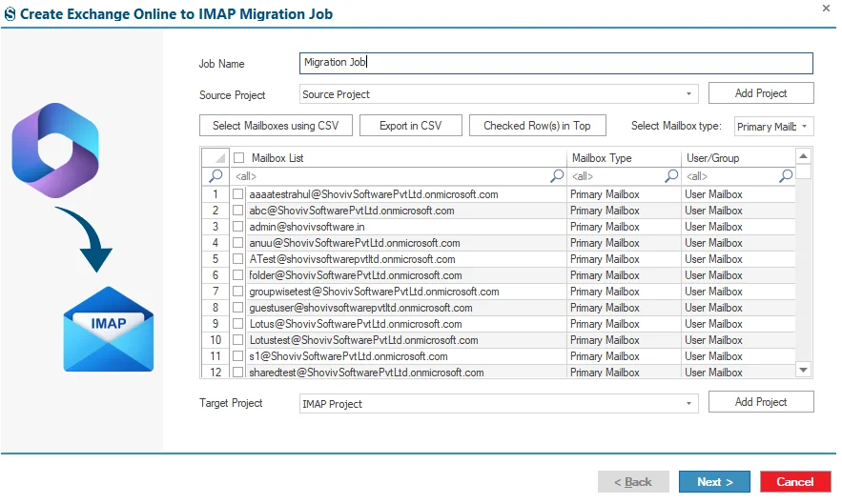Check the Mailbox List header checkbox
Viewport: 842px width, 504px height.
239,158
